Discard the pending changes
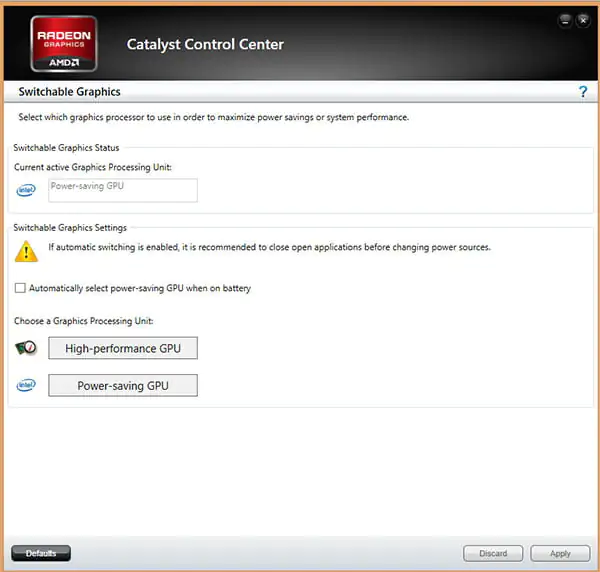The height and width of the screenshot is (572, 600). coord(493,553)
